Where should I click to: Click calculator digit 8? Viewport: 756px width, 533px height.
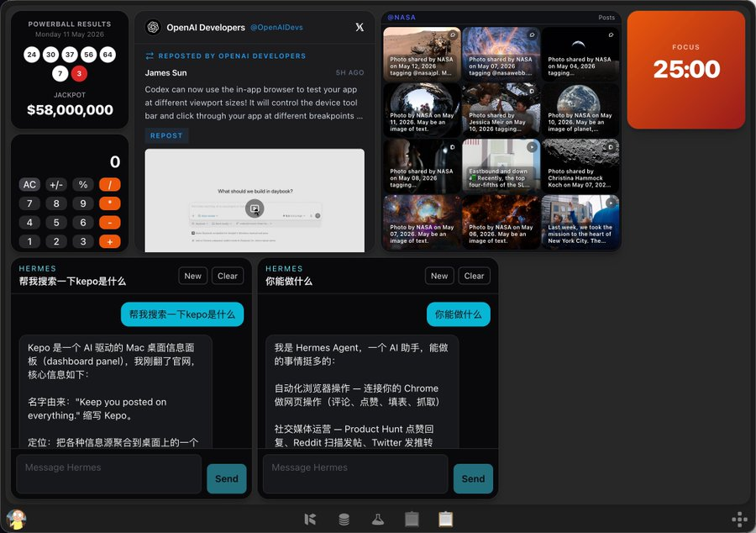point(56,203)
